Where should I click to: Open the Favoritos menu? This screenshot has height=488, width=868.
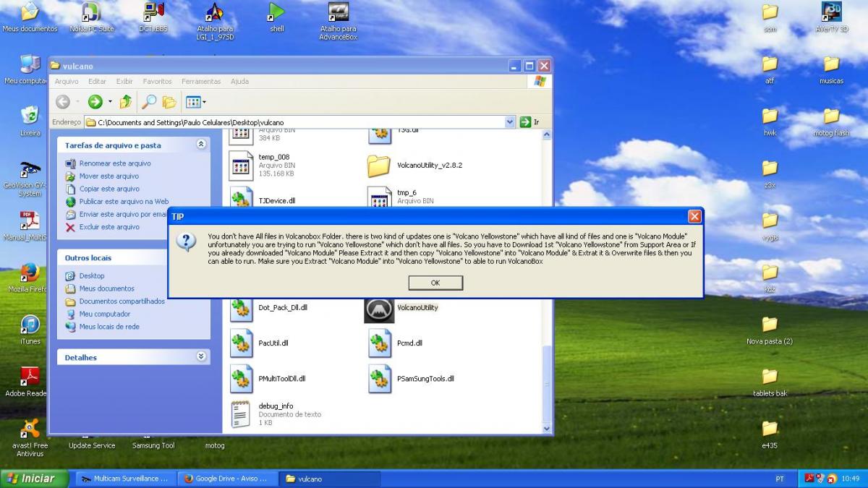(157, 82)
